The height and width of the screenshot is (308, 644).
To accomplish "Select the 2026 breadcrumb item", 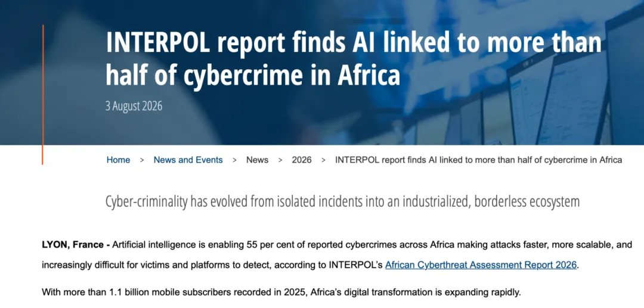I will click(x=302, y=160).
